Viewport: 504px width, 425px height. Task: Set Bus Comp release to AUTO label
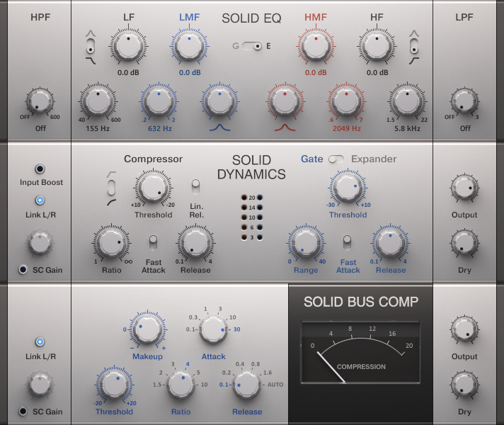(x=275, y=385)
